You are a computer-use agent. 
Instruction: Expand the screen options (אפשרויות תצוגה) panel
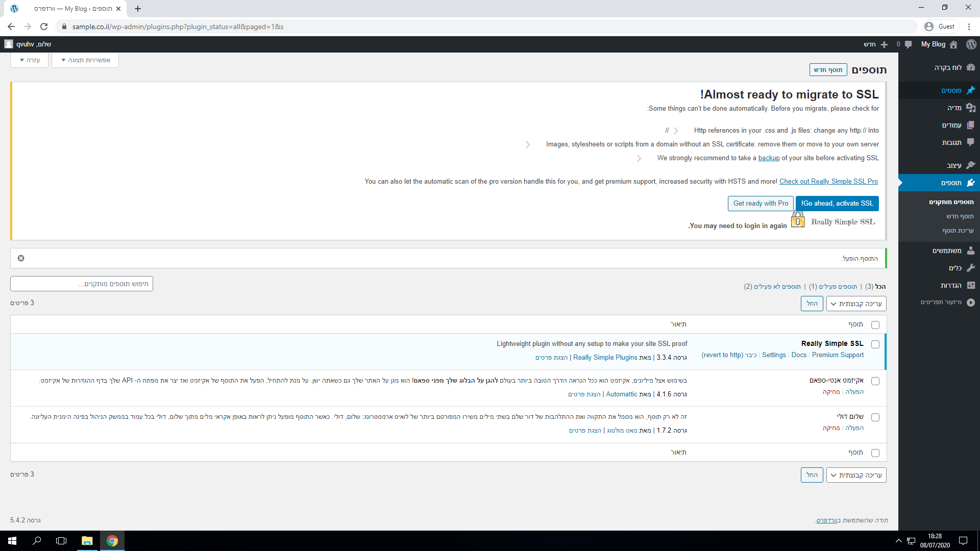click(x=85, y=60)
